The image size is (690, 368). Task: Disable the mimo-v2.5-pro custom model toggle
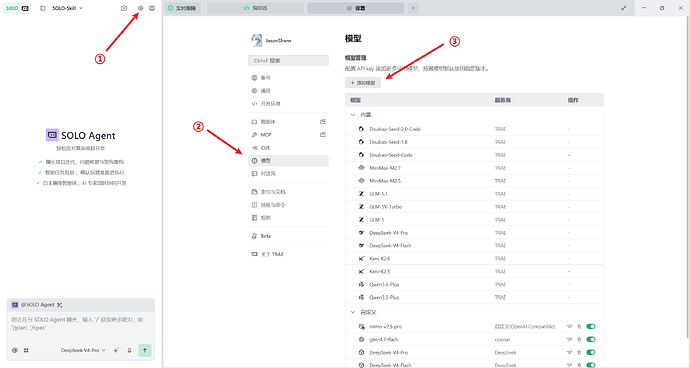pos(591,327)
